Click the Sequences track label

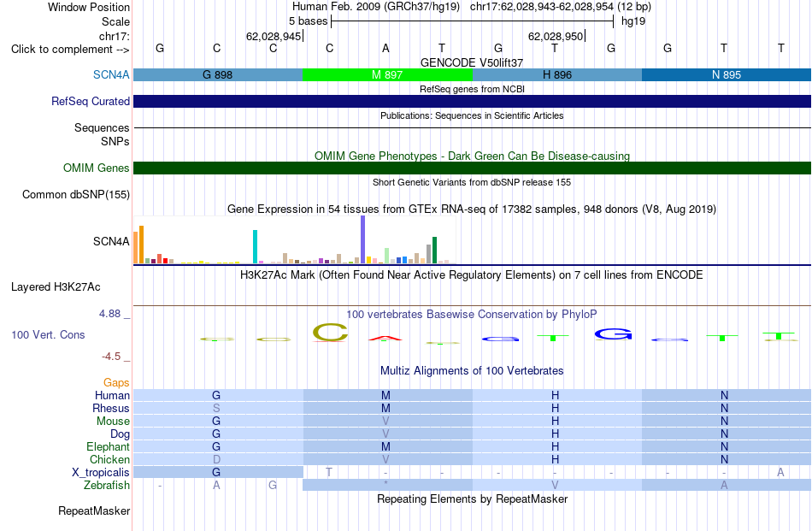tap(102, 127)
